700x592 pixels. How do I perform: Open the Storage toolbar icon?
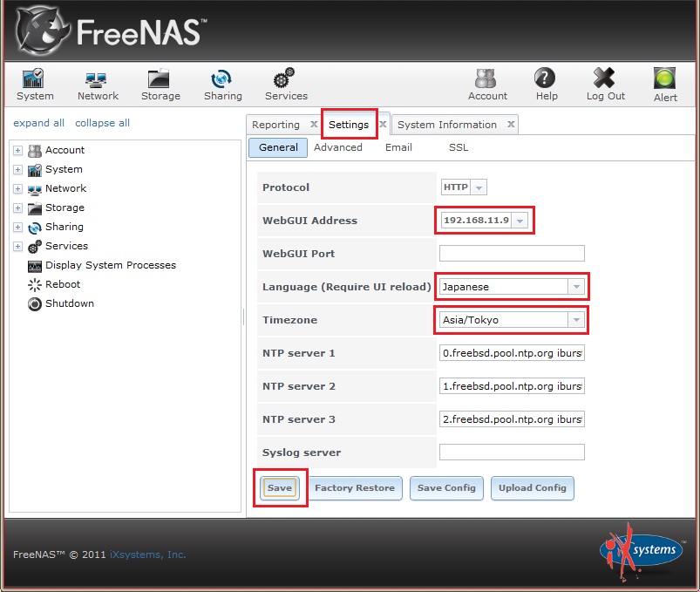point(159,79)
